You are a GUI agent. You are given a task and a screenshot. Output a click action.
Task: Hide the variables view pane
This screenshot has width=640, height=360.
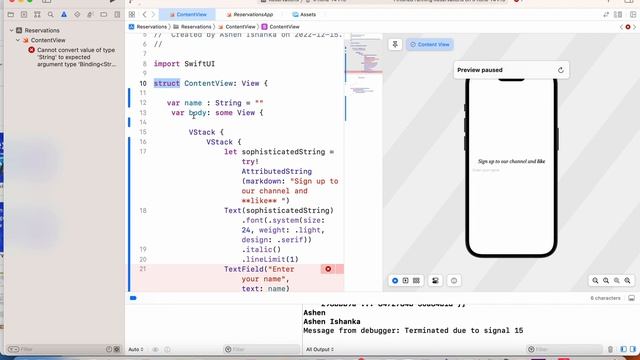pos(623,349)
